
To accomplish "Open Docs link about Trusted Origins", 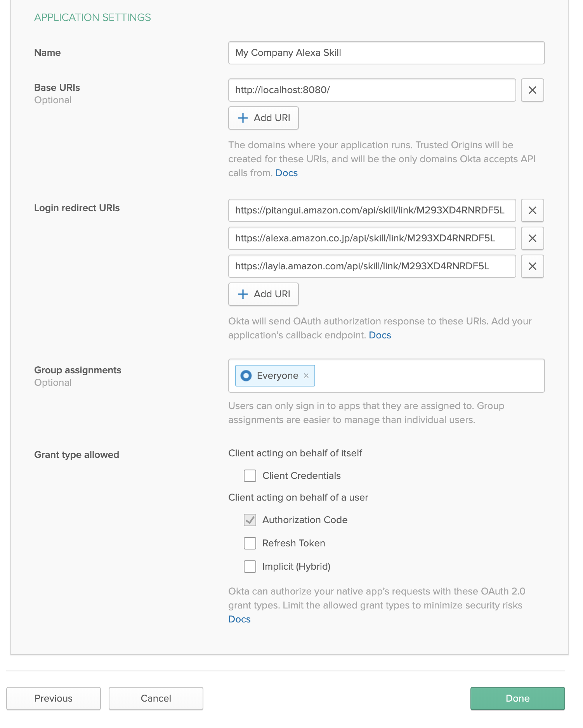I will pyautogui.click(x=286, y=173).
